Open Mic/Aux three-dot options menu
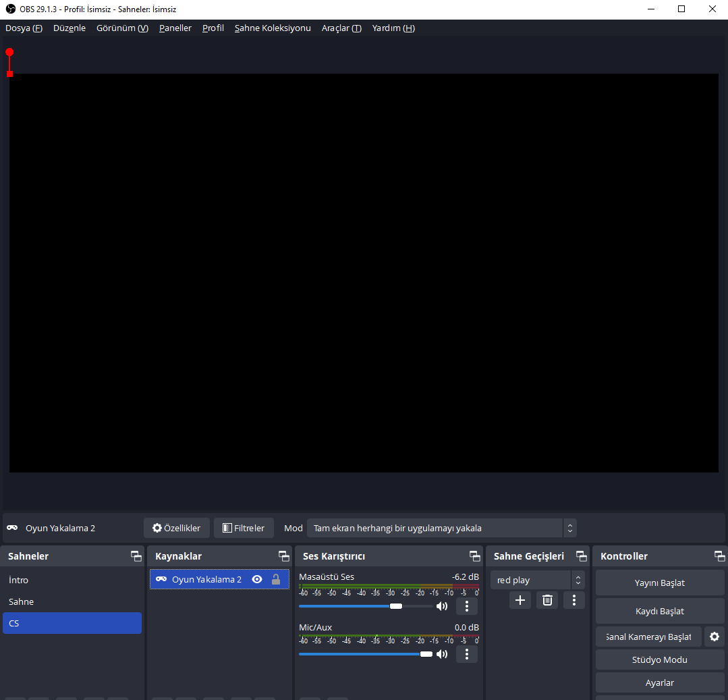This screenshot has width=728, height=700. pos(467,654)
